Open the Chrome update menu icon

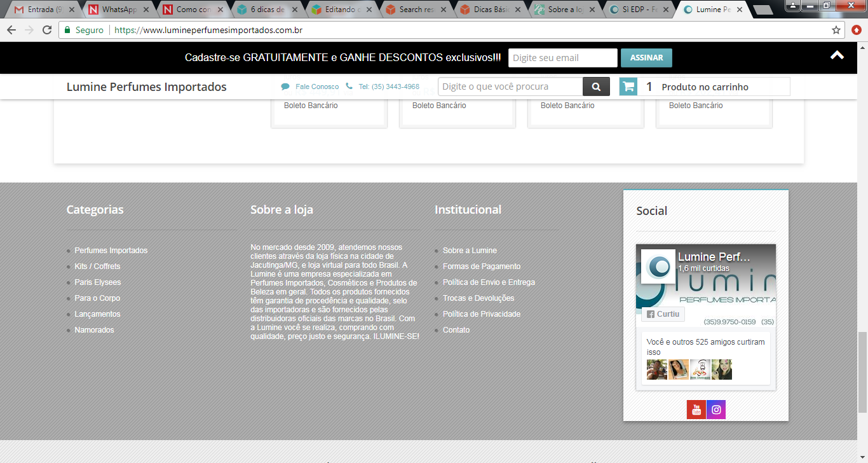point(856,30)
